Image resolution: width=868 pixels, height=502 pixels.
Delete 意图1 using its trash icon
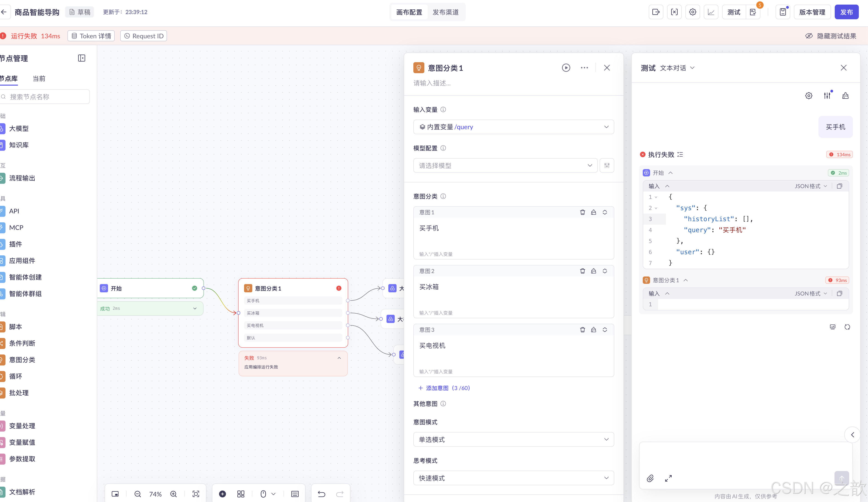(582, 212)
